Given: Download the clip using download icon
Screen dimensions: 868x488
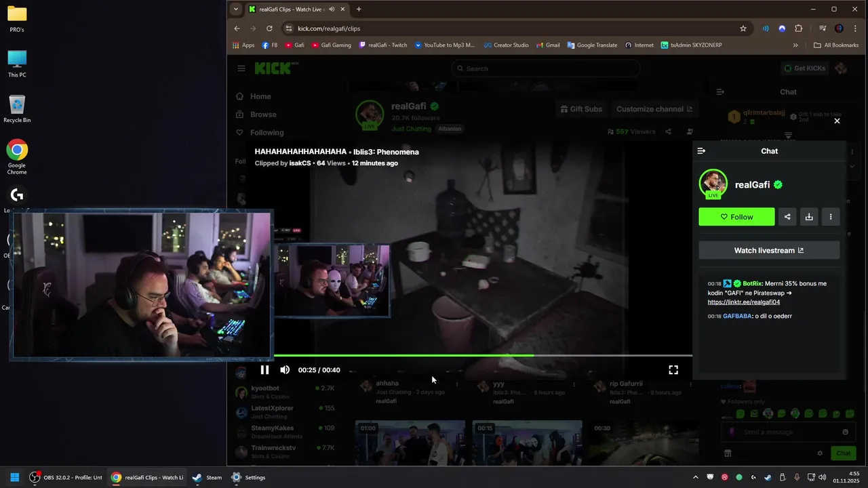Looking at the screenshot, I should click(809, 217).
